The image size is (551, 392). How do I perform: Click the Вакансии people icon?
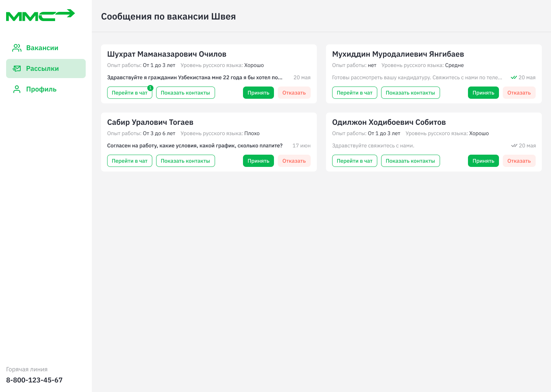coord(17,48)
